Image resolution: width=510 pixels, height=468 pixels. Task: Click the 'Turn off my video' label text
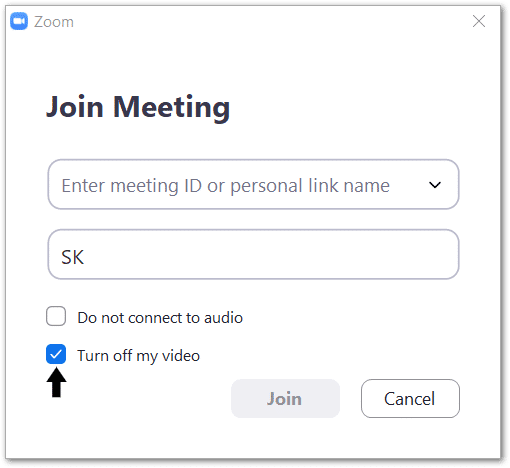(138, 356)
